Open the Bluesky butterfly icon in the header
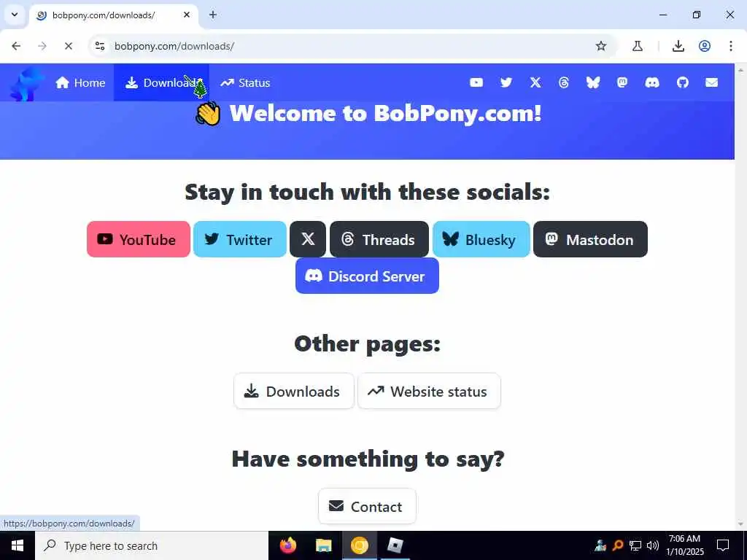The width and height of the screenshot is (747, 560). tap(592, 83)
